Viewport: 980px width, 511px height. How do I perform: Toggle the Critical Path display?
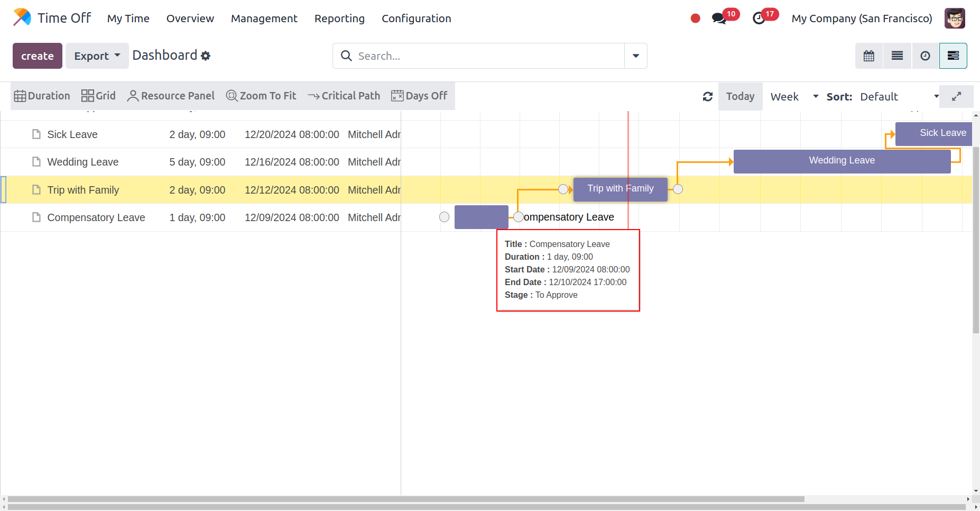coord(344,96)
